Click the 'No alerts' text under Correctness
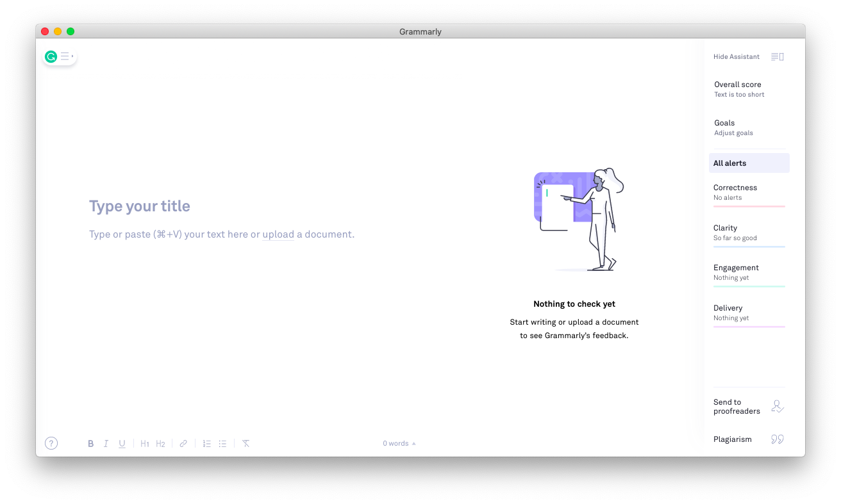This screenshot has width=841, height=504. click(728, 198)
